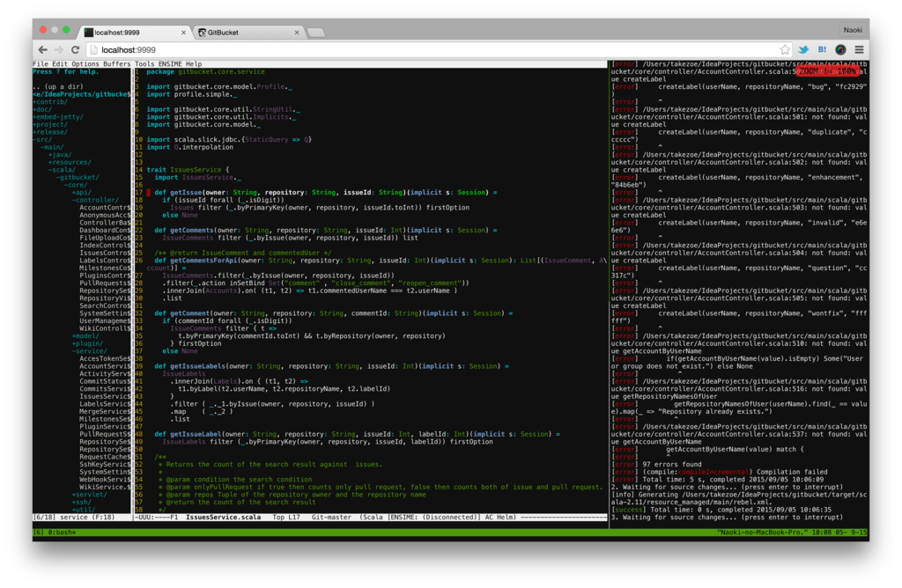Close the GitBucket tab
Viewport: 902px width, 588px height.
tap(297, 33)
